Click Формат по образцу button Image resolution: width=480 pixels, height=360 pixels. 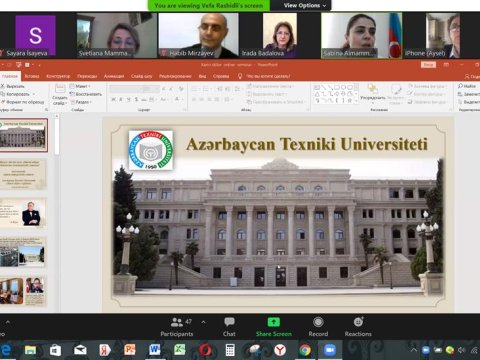pos(23,102)
